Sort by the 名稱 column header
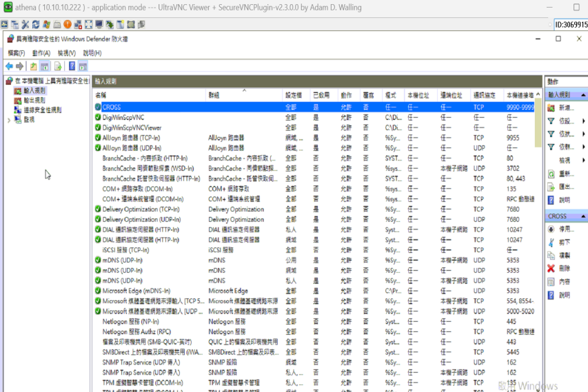The image size is (588, 392). [x=150, y=95]
